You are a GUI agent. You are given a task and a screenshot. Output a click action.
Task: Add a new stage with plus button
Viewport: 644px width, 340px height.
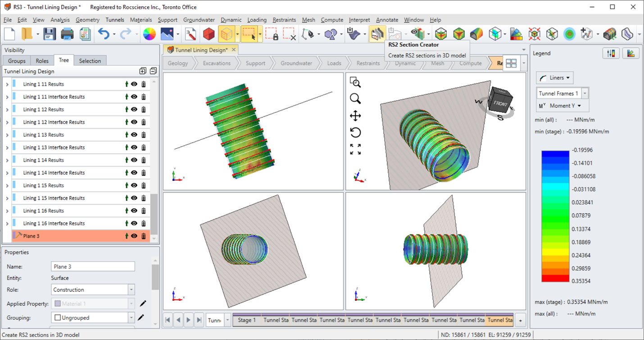click(520, 320)
